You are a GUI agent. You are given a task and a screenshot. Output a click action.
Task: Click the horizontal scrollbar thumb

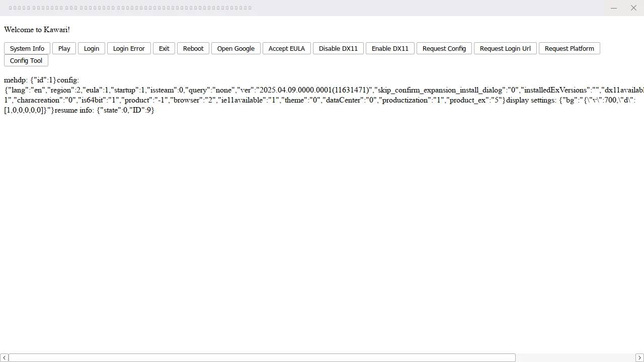pyautogui.click(x=262, y=357)
